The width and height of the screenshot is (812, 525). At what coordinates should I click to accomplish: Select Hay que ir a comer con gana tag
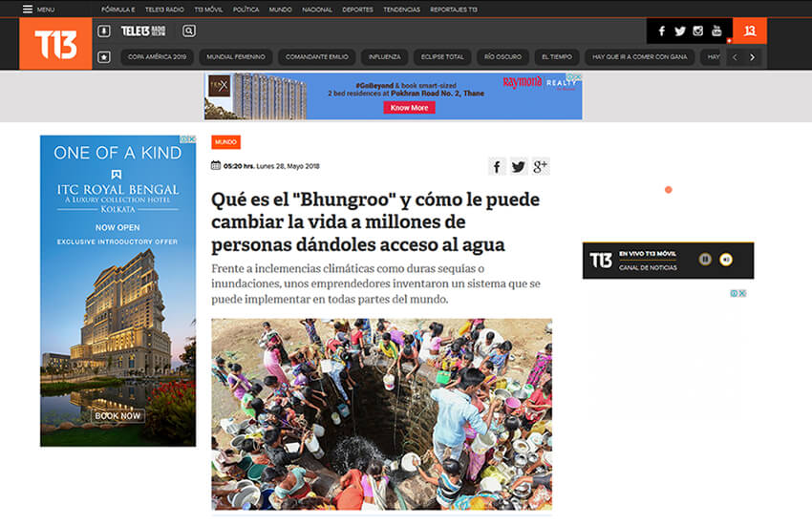[x=639, y=57]
